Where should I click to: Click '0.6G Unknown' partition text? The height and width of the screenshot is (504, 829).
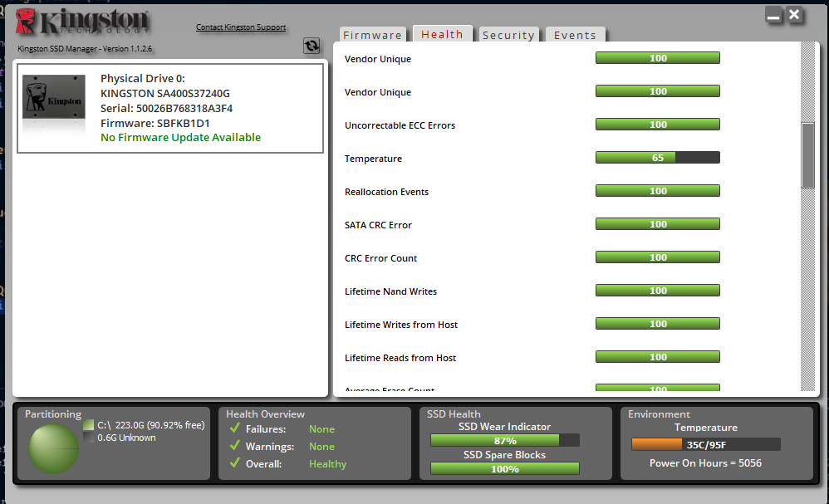tap(126, 438)
